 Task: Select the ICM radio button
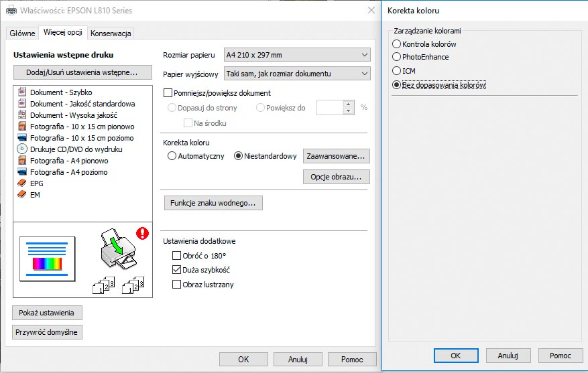396,70
